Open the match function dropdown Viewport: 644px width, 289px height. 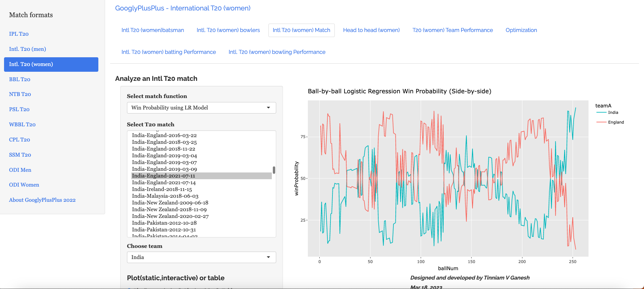(201, 108)
